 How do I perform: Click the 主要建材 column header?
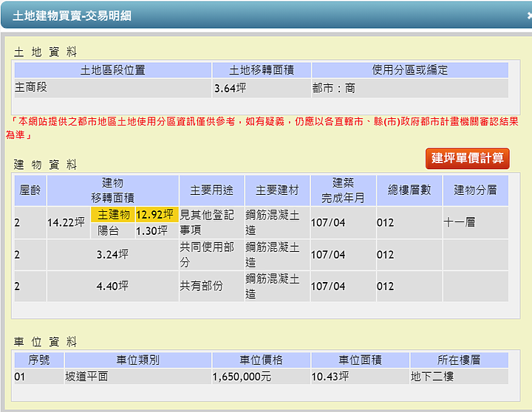[x=277, y=190]
